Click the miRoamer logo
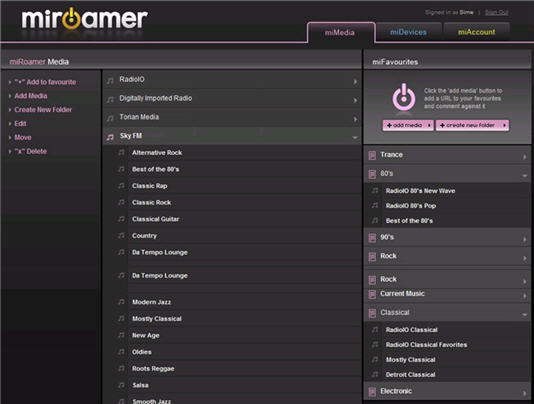 pyautogui.click(x=84, y=19)
